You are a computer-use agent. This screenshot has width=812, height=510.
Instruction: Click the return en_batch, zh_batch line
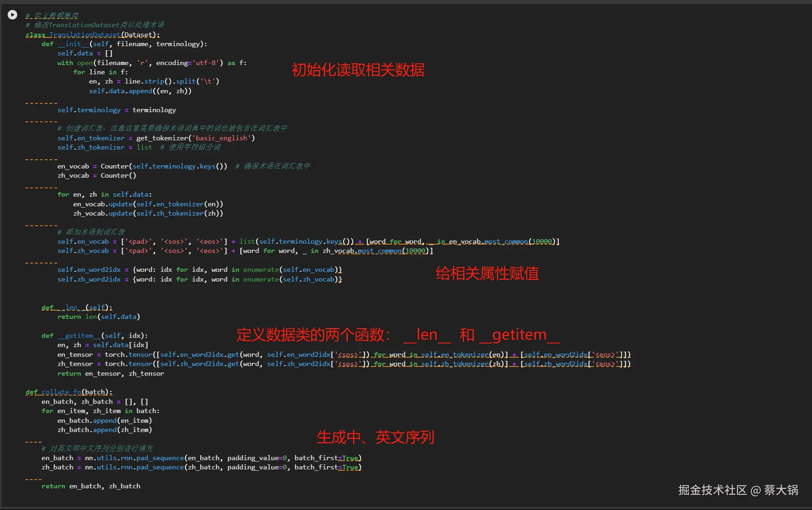click(91, 486)
